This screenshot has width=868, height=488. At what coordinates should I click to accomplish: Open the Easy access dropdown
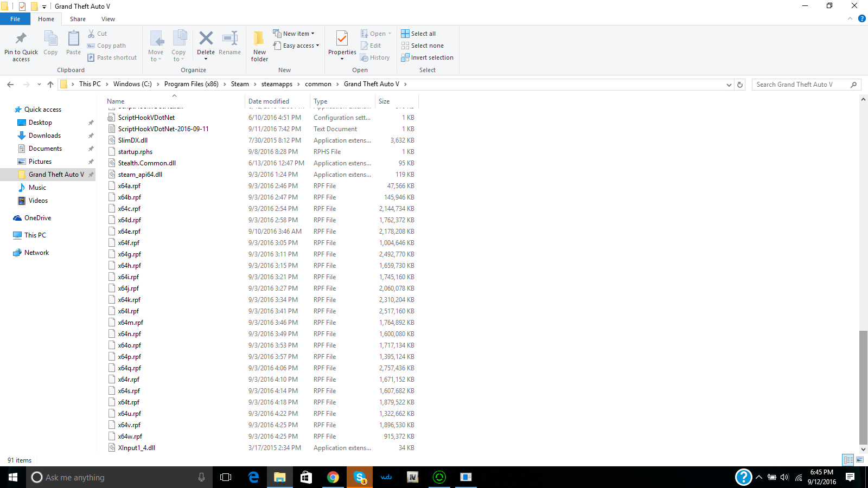(296, 46)
